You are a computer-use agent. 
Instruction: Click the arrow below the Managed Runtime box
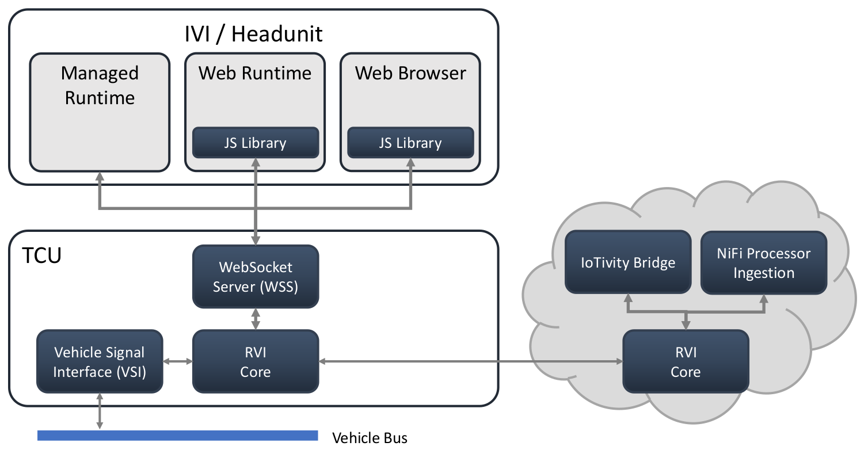[x=100, y=192]
